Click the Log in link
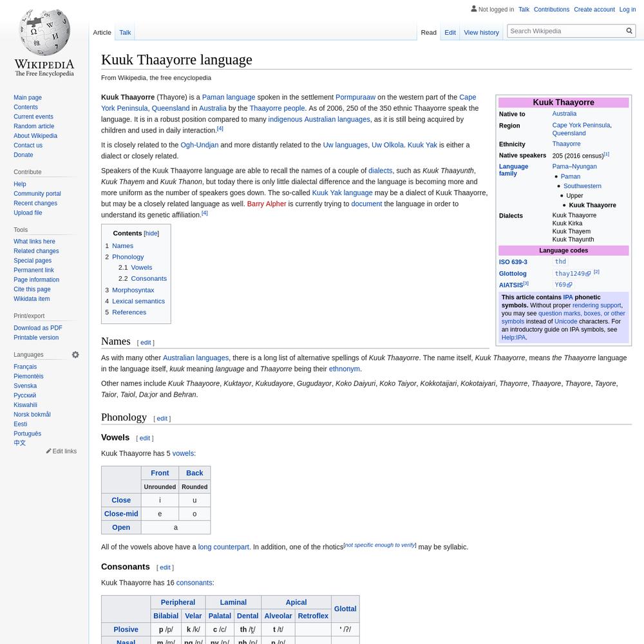Image resolution: width=644 pixels, height=644 pixels. tap(627, 10)
